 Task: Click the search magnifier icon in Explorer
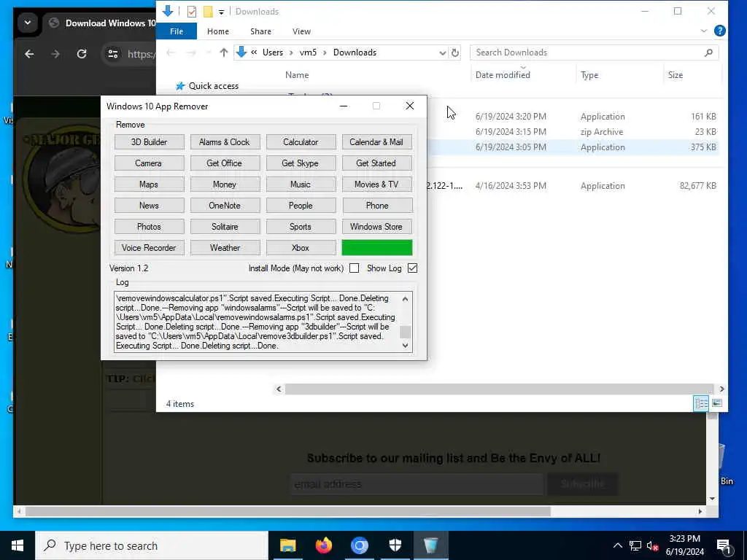coord(708,52)
